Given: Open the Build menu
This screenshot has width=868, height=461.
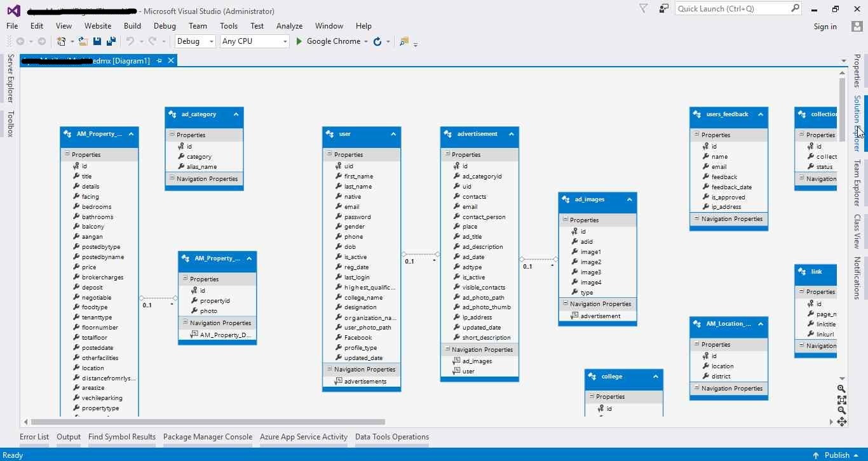Looking at the screenshot, I should tap(132, 26).
